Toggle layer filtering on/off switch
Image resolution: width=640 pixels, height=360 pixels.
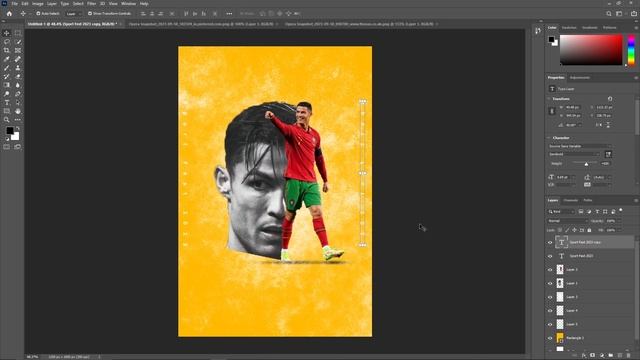point(621,210)
